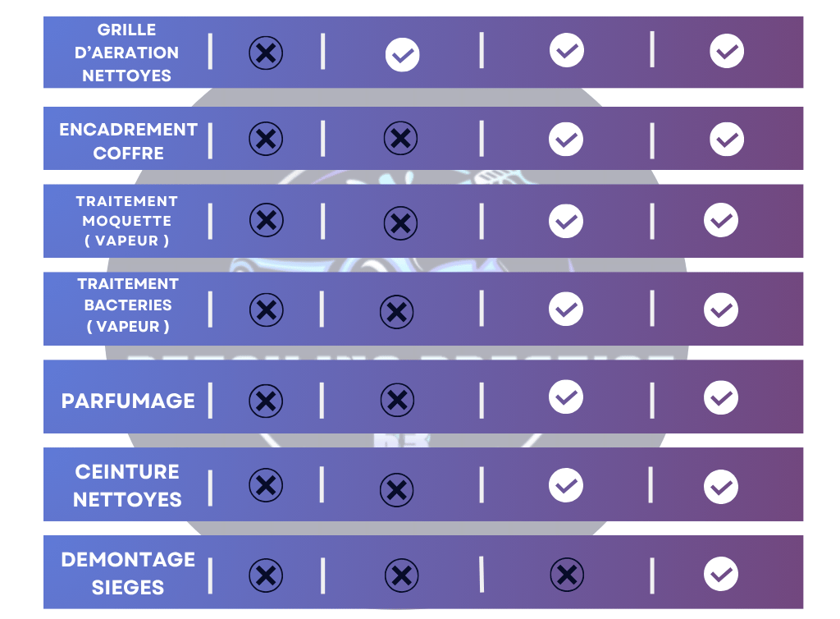Click first-column X icon in Parfumage row

pos(266,401)
